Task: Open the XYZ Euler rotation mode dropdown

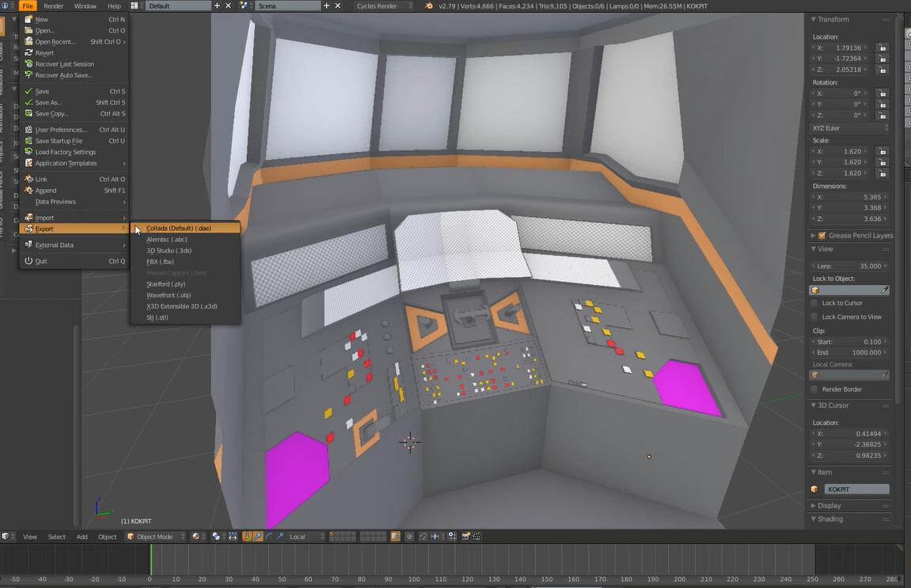Action: click(850, 128)
